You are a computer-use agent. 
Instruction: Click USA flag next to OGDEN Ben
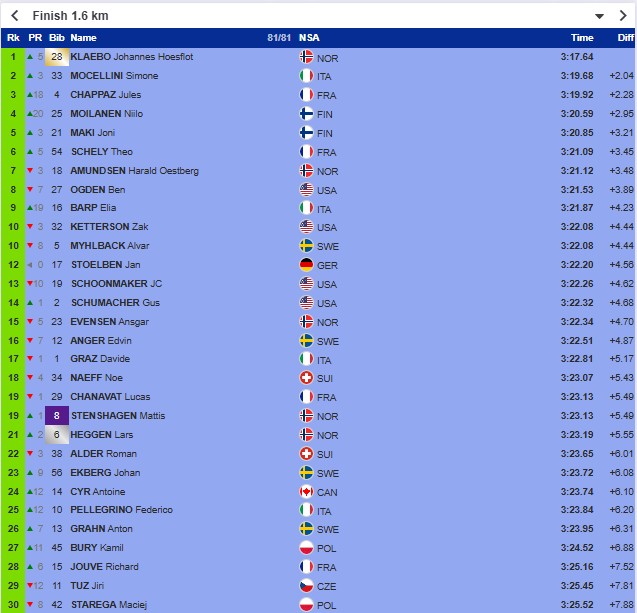[x=306, y=189]
